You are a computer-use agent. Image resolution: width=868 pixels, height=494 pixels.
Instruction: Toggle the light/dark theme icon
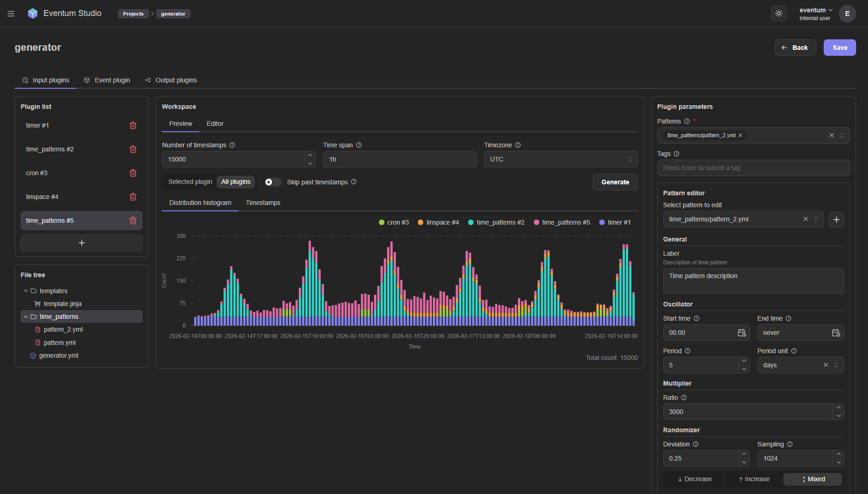[779, 14]
